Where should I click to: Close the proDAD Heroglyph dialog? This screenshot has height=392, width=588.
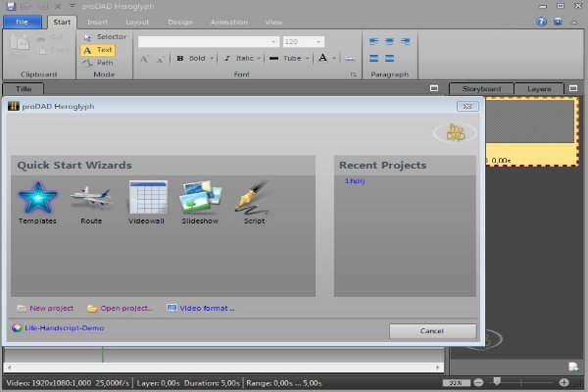click(467, 107)
